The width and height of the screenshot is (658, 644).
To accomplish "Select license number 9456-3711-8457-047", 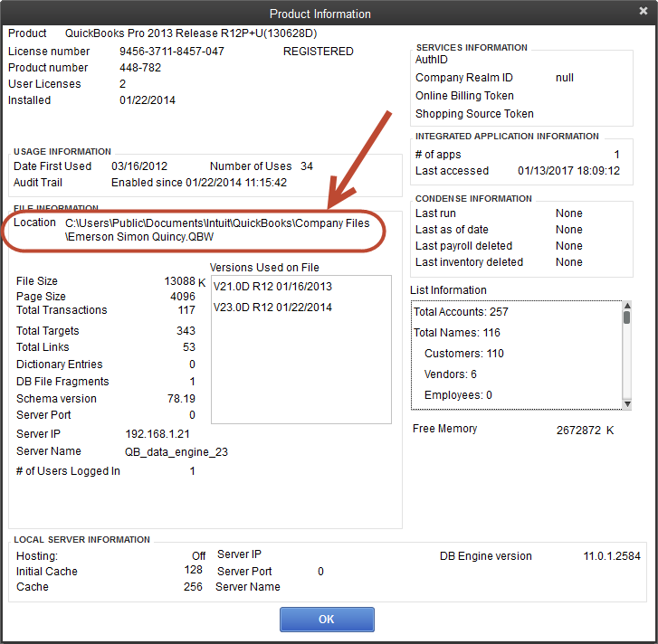I will tap(172, 52).
